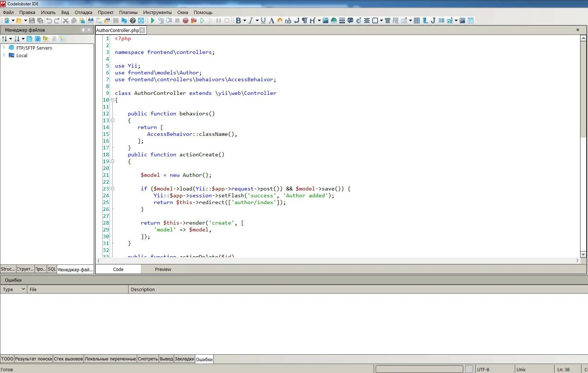Insert copyright symbol using the © icon
Viewport: 588px width, 373px height.
tap(359, 20)
